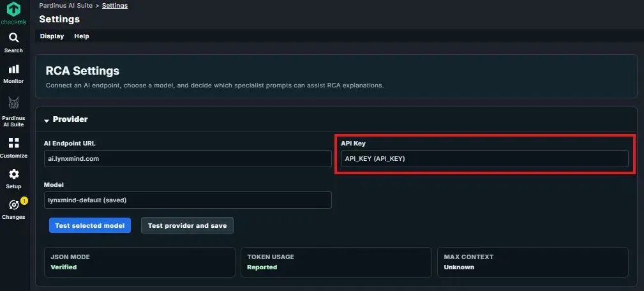Click the Settings breadcrumb link
Image resolution: width=644 pixels, height=291 pixels.
[x=115, y=6]
